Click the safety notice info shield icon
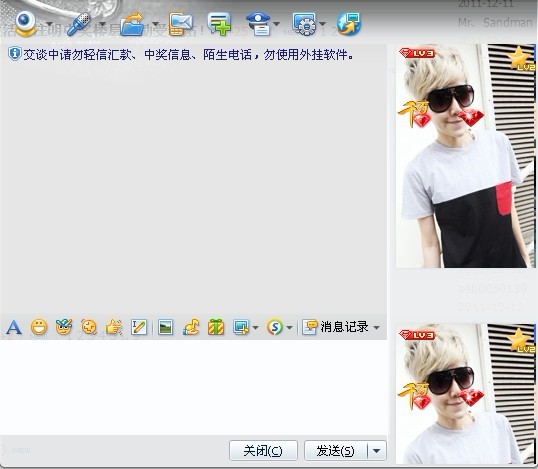The width and height of the screenshot is (538, 469). 14,54
